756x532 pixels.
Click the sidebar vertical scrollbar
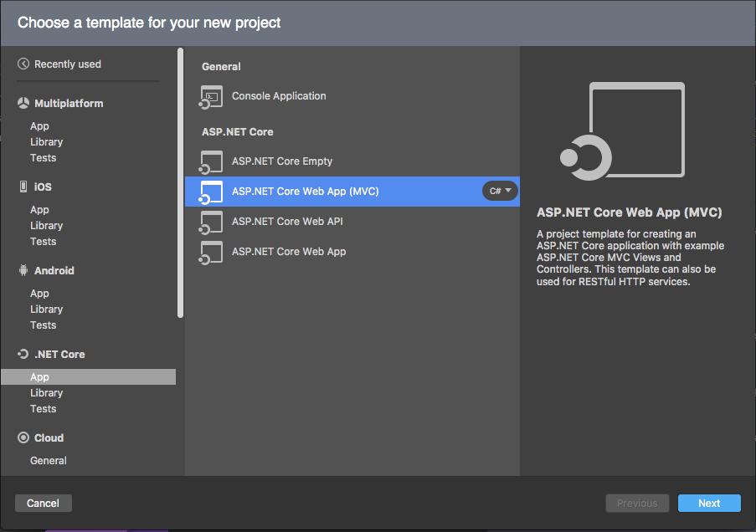pyautogui.click(x=180, y=182)
